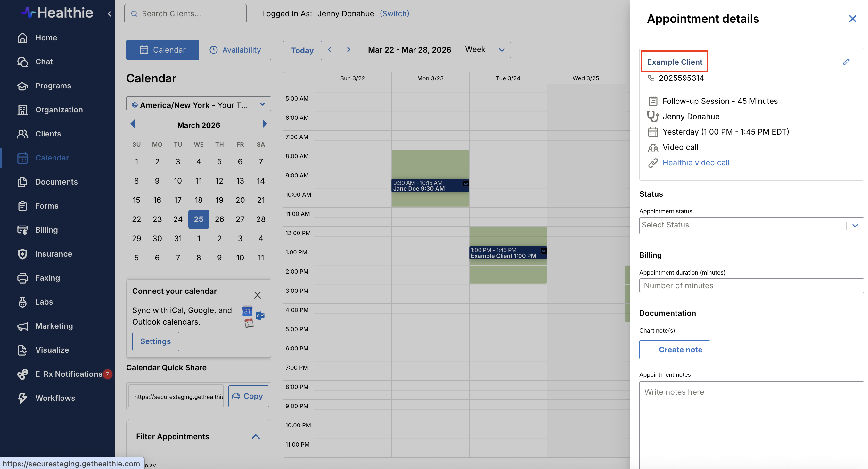
Task: Open the Healthie video call link
Action: 696,163
